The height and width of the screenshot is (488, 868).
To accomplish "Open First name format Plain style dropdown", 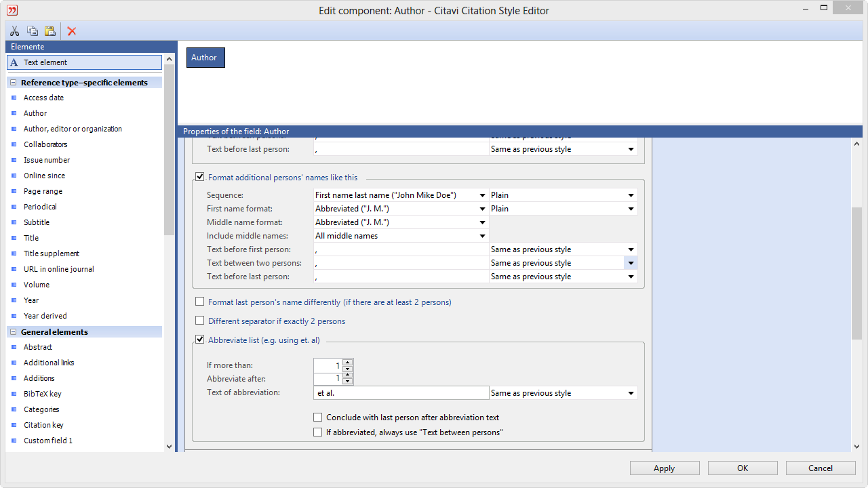I will (631, 209).
